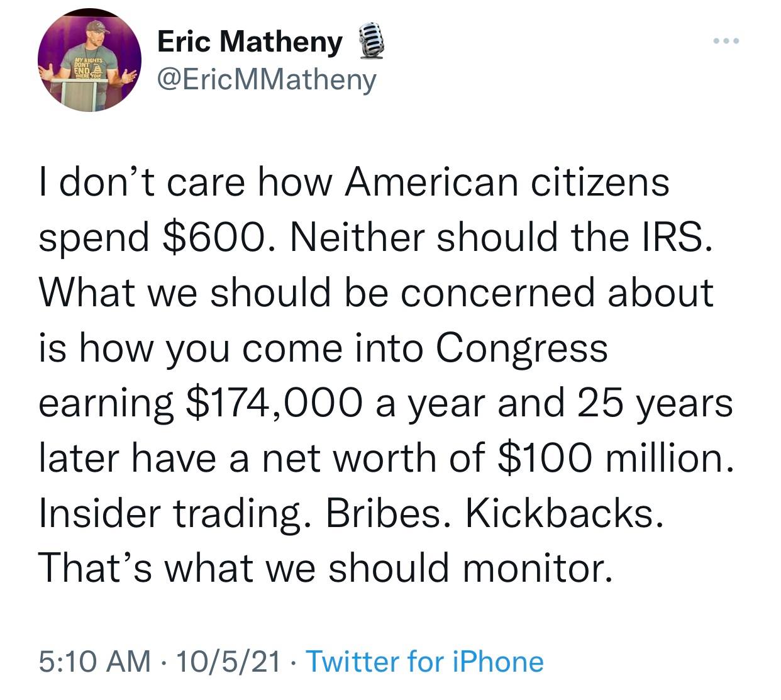Image resolution: width=781 pixels, height=700 pixels.
Task: Click the Twitter for iPhone source link
Action: (x=424, y=662)
